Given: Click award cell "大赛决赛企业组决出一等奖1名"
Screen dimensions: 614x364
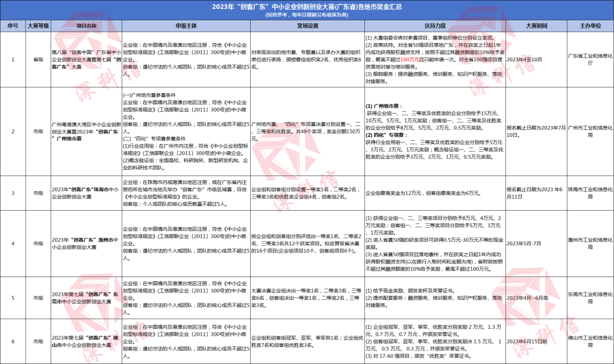Looking at the screenshot, I should click(x=308, y=298).
